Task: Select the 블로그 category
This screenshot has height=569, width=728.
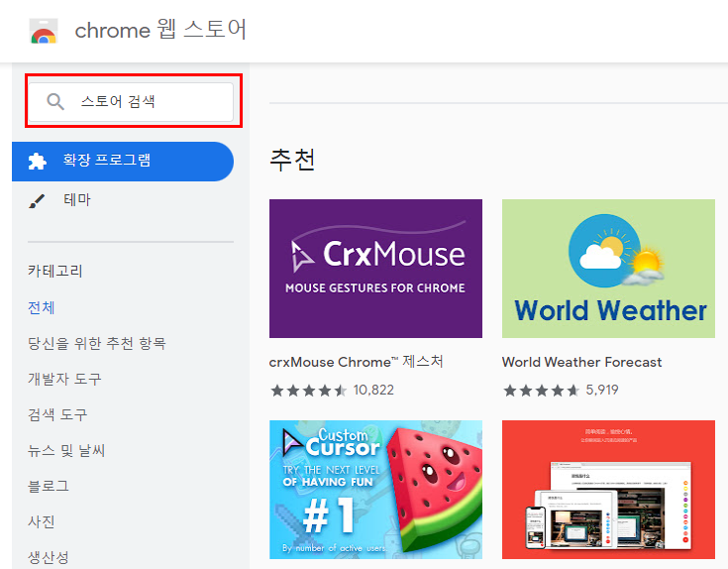Action: tap(49, 486)
